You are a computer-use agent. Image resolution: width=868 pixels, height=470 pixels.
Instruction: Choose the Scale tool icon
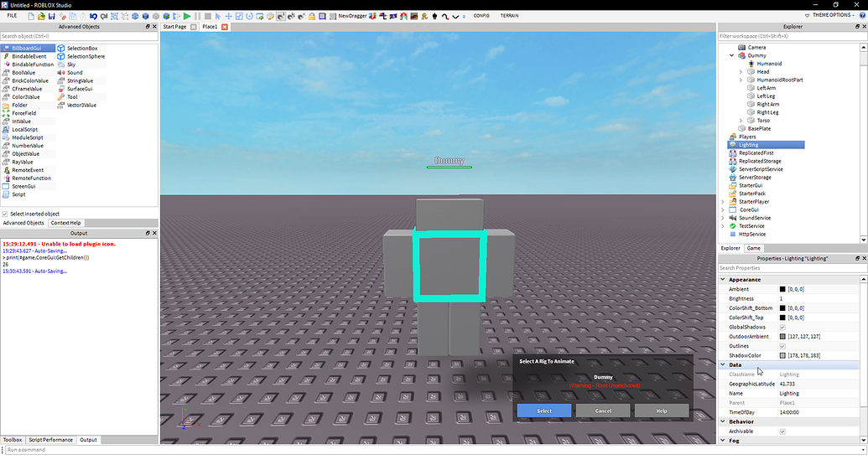(x=239, y=16)
